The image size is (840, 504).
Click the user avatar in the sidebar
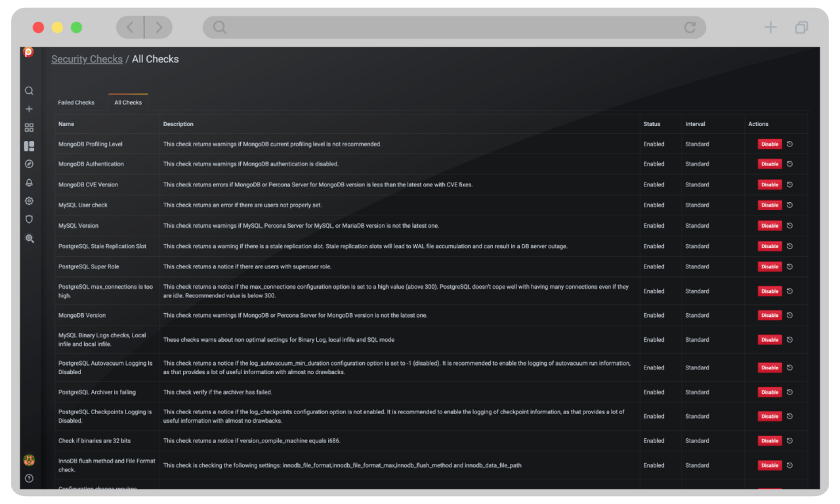29,461
